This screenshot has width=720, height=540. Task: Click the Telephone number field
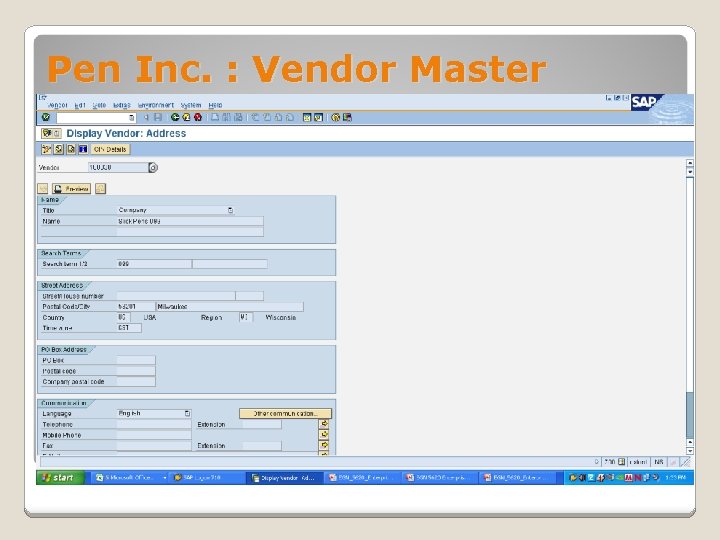154,424
